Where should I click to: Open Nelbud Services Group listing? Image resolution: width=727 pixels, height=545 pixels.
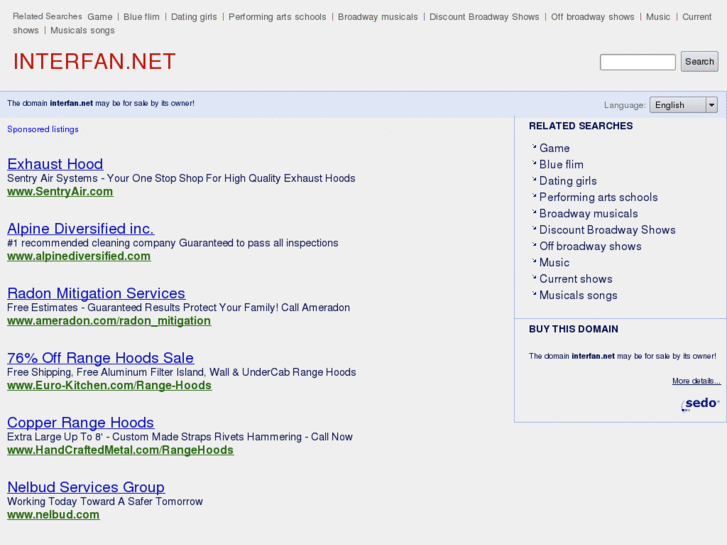coord(86,487)
